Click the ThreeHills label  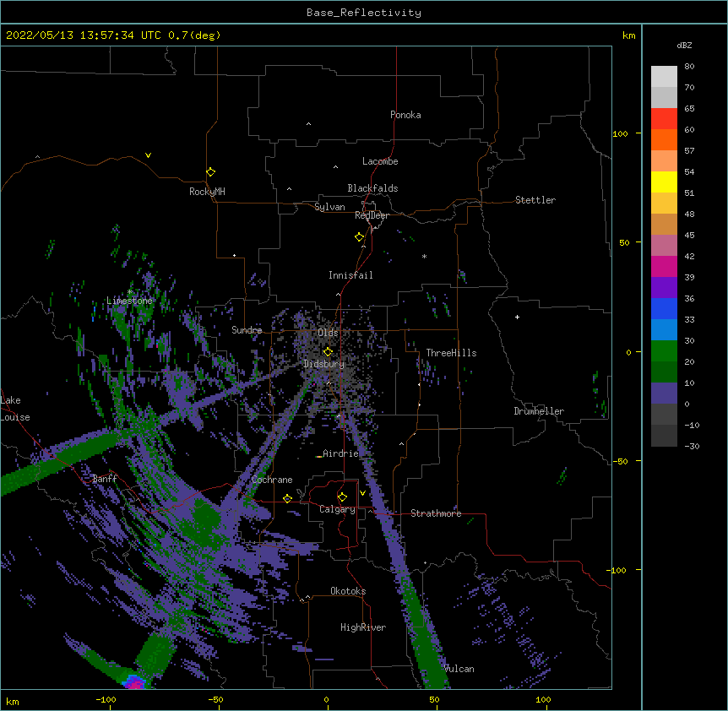tap(451, 353)
